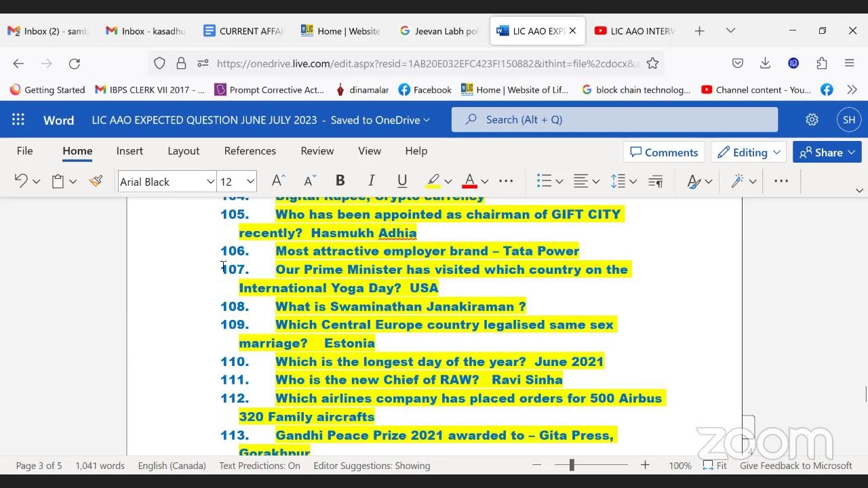Image resolution: width=868 pixels, height=488 pixels.
Task: Toggle Italic formatting
Action: pos(371,181)
